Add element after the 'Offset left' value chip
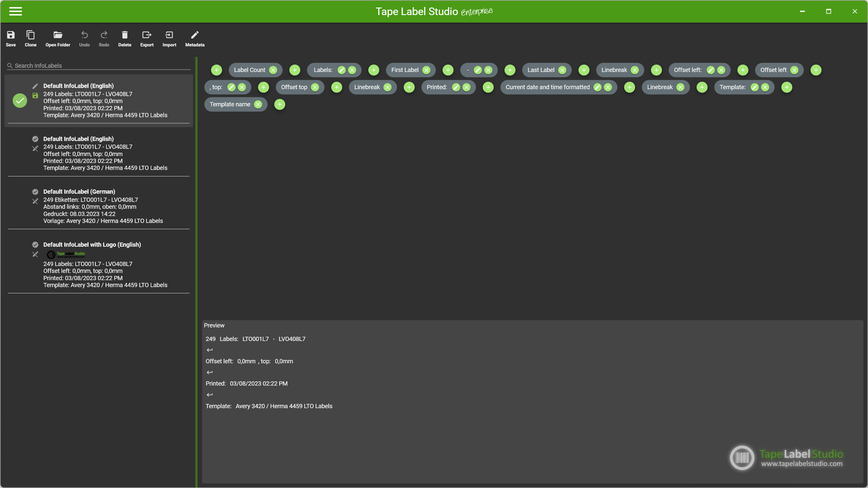Viewport: 868px width, 488px height. point(816,70)
